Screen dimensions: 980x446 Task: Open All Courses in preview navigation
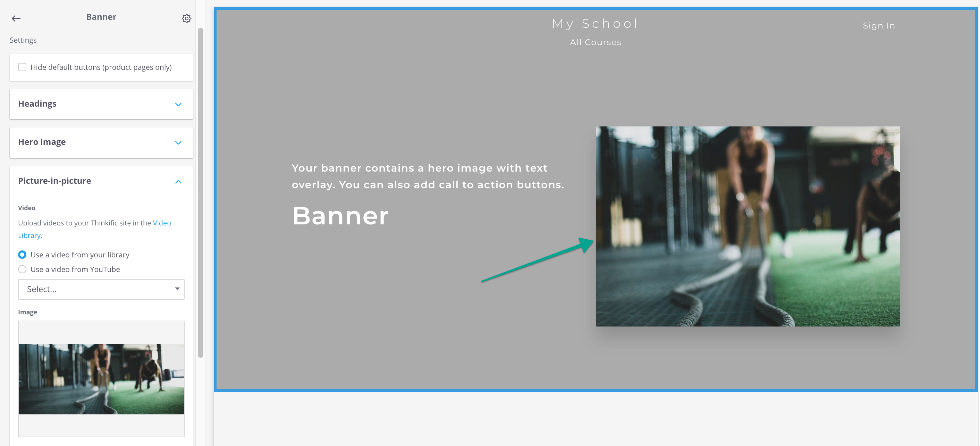(595, 42)
